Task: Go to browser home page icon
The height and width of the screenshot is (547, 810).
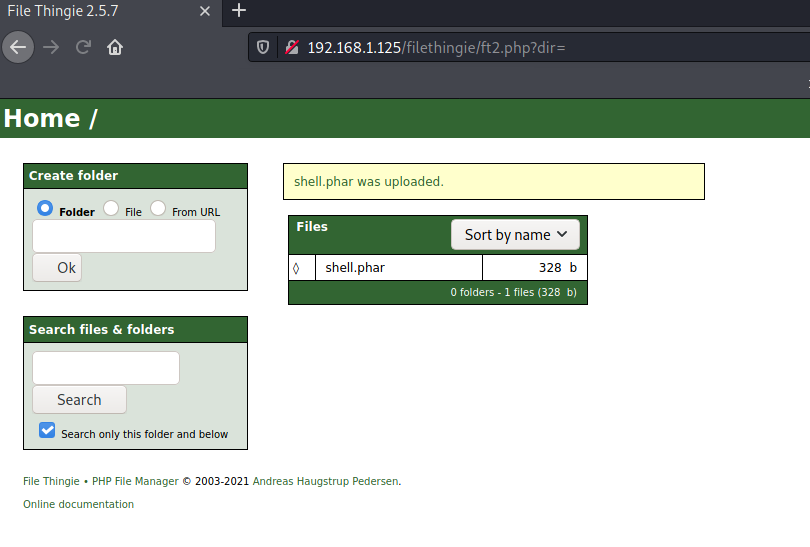Action: (x=115, y=47)
